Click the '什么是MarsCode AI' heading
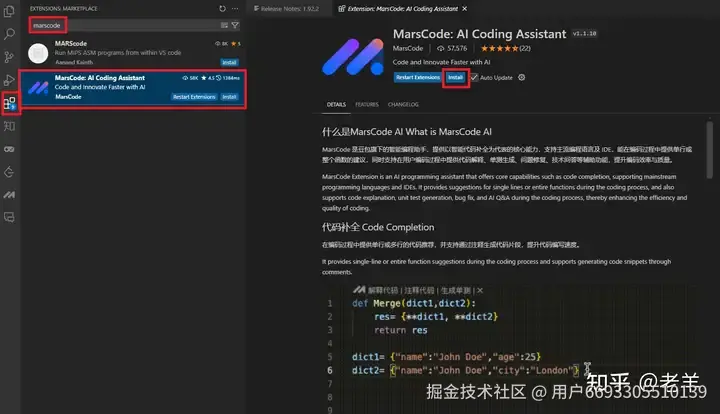Screen dimensions: 720x414 click(406, 132)
